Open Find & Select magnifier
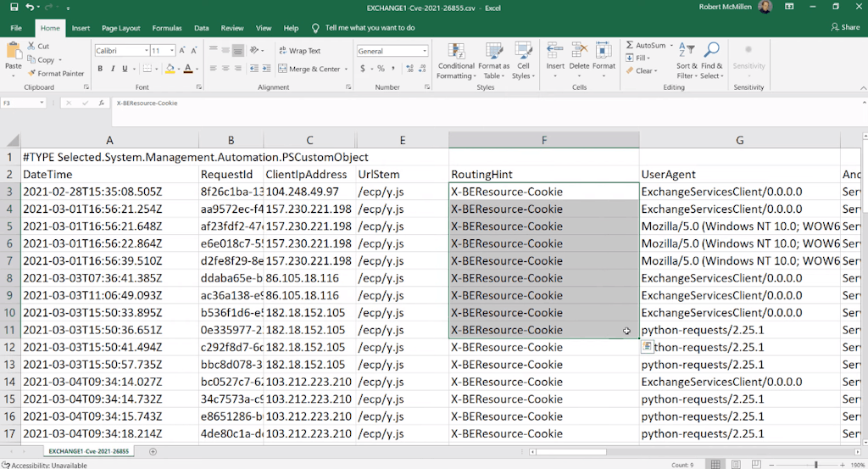 coord(711,61)
